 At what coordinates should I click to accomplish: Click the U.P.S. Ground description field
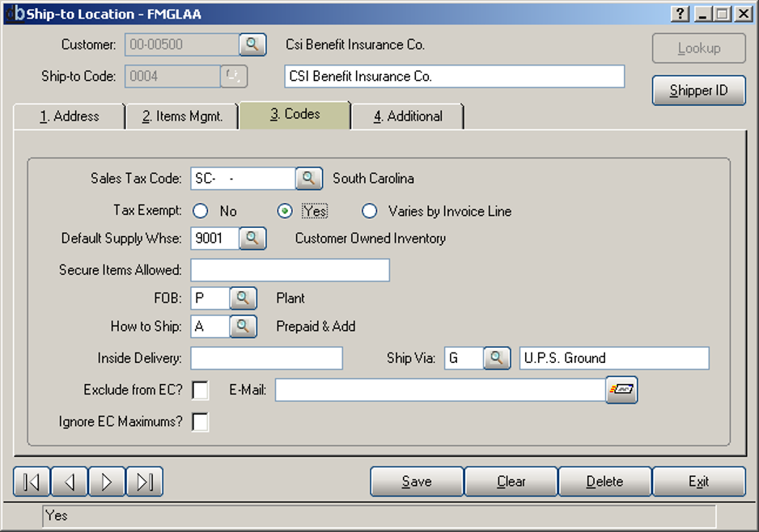point(614,358)
